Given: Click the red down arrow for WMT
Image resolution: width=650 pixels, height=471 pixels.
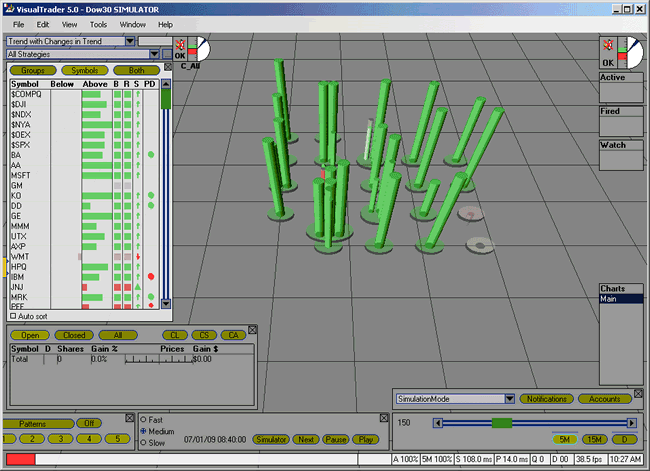Looking at the screenshot, I should point(138,257).
